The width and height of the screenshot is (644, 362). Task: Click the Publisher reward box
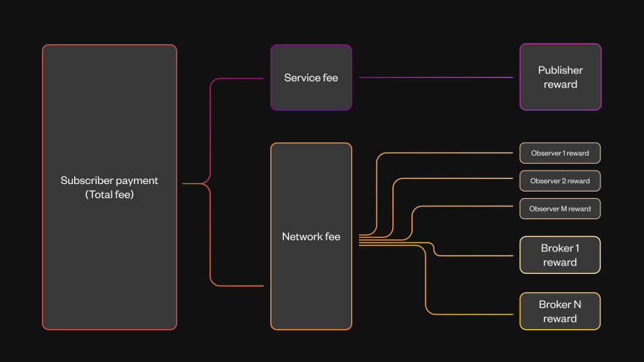(x=561, y=77)
